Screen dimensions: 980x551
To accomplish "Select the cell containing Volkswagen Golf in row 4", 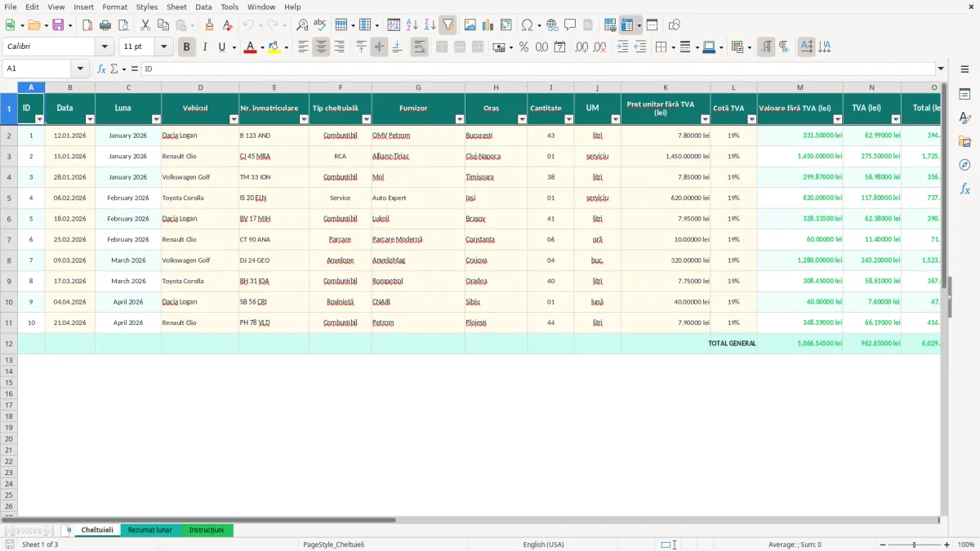I will [200, 177].
